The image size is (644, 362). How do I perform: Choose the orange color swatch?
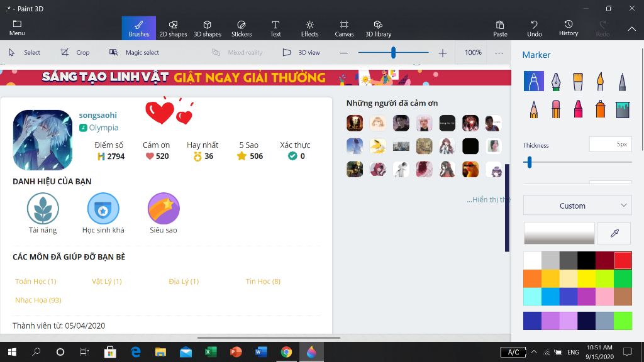(532, 278)
